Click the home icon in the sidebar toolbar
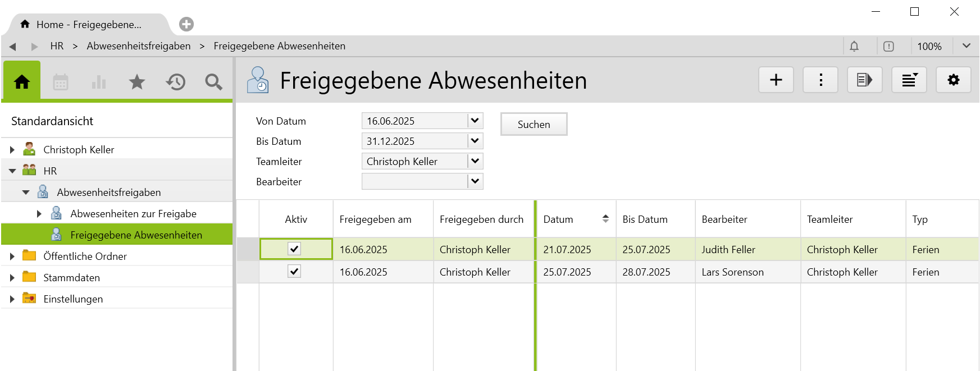980x371 pixels. pyautogui.click(x=22, y=82)
